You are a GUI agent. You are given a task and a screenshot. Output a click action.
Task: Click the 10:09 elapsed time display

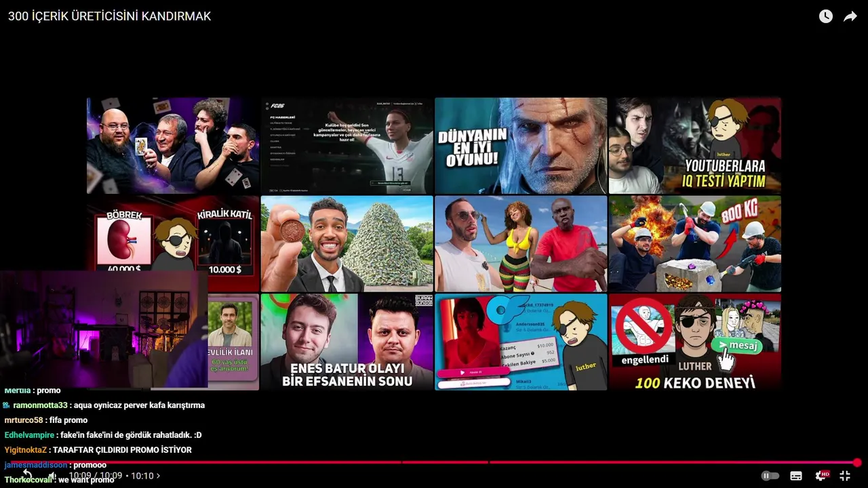click(x=80, y=476)
